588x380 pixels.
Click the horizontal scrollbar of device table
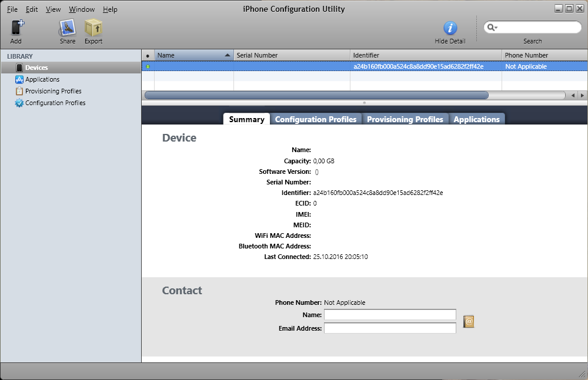point(316,95)
